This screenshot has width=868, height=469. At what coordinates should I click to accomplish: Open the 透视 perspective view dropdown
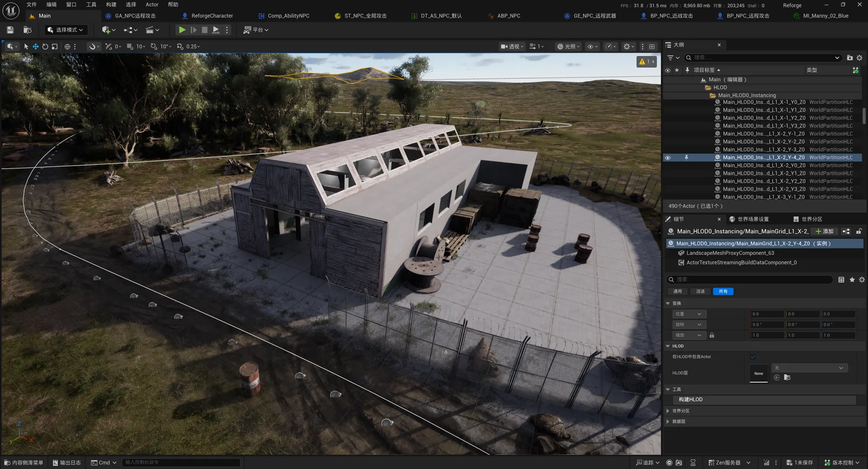point(512,47)
